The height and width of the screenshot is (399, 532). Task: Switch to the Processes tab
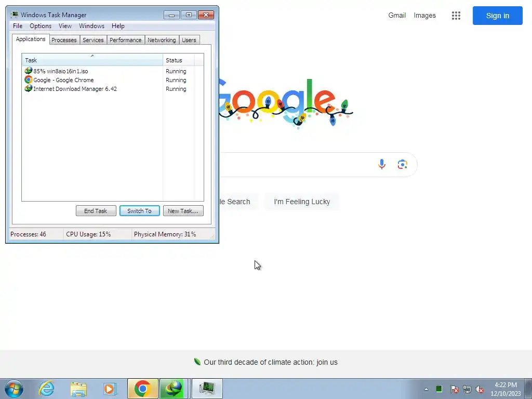[64, 40]
